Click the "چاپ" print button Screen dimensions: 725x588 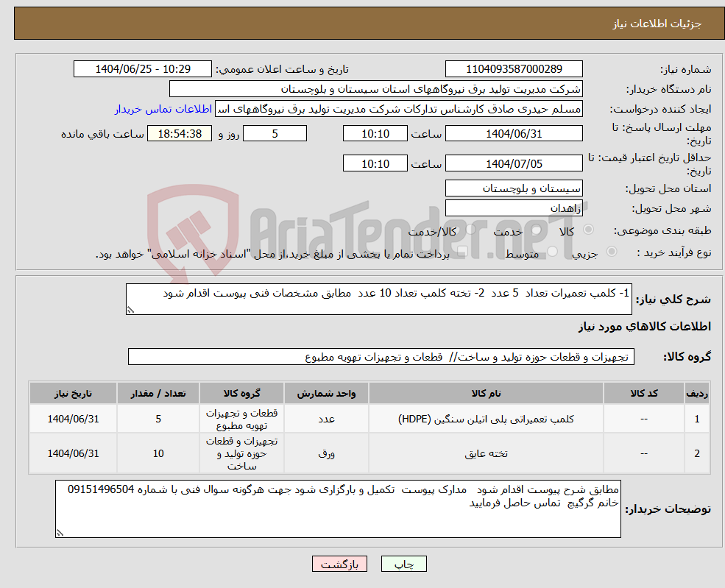point(402,564)
